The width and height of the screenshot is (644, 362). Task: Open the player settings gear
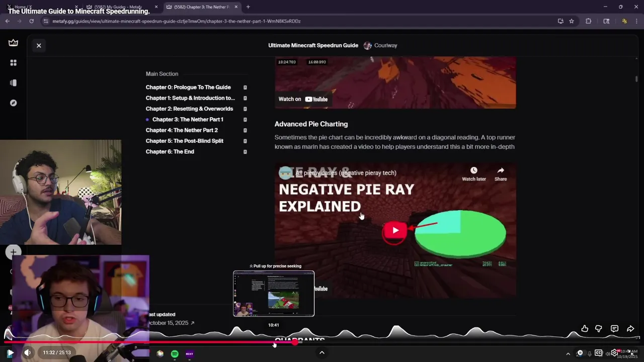point(614,353)
